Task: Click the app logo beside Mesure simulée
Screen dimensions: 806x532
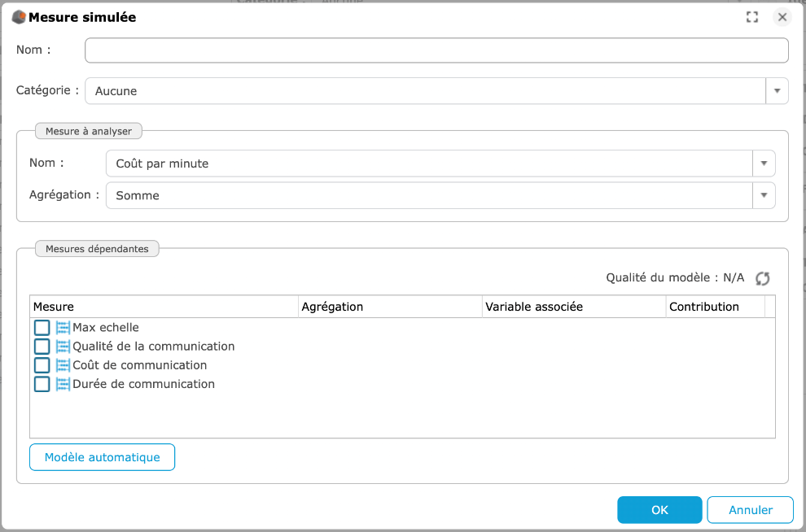Action: coord(19,17)
